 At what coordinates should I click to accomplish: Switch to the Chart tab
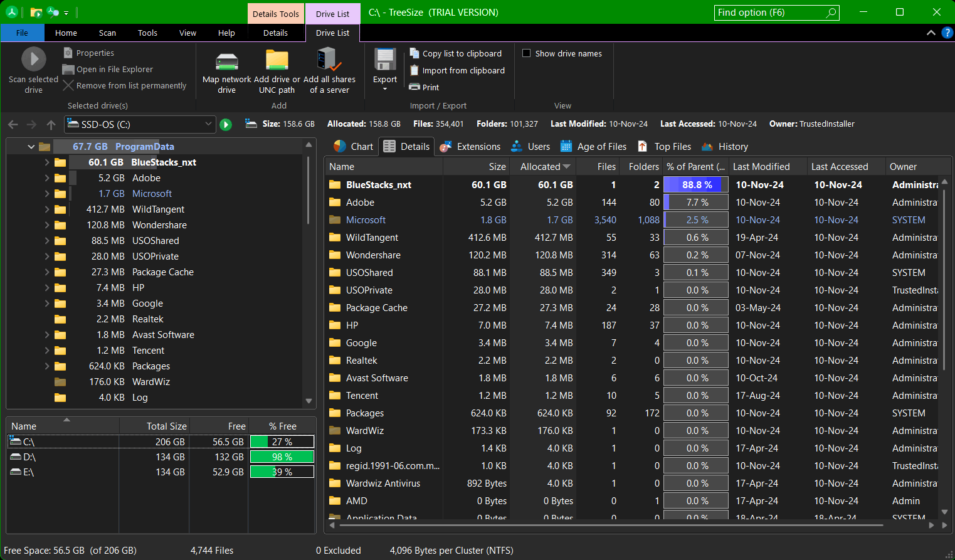[x=353, y=146]
